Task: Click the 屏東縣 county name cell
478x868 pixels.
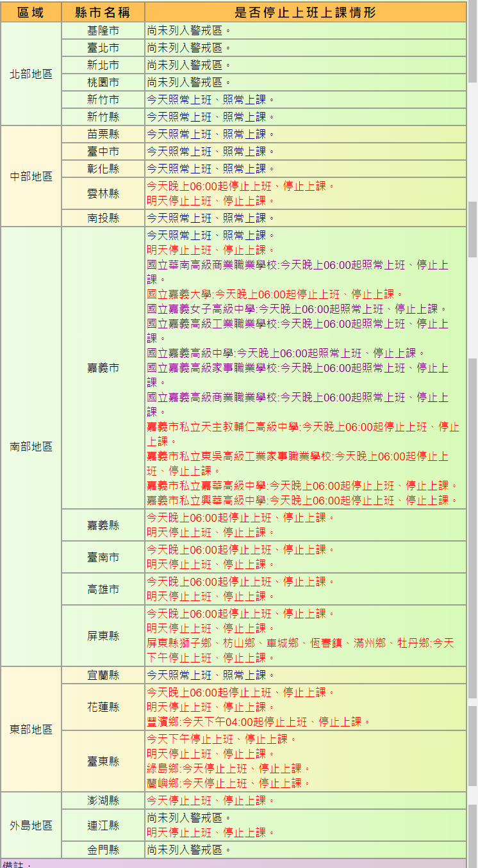Action: pos(103,636)
